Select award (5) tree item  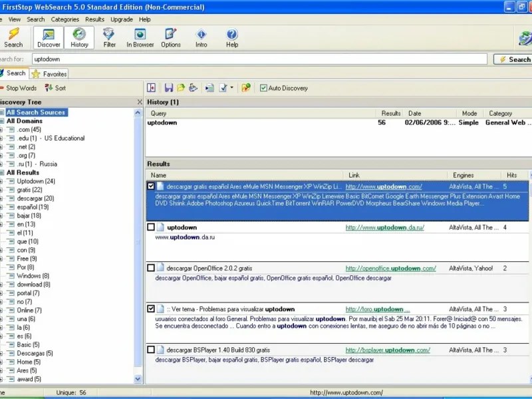[x=29, y=379]
